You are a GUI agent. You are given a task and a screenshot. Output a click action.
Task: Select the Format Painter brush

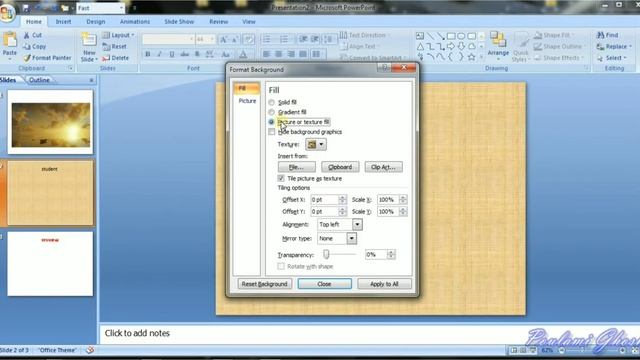(27, 58)
